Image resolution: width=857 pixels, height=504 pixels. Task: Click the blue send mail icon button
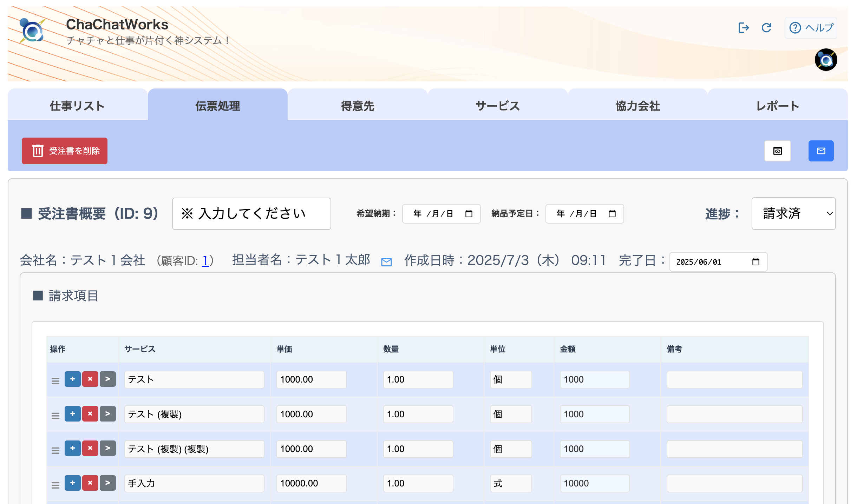[x=821, y=151]
